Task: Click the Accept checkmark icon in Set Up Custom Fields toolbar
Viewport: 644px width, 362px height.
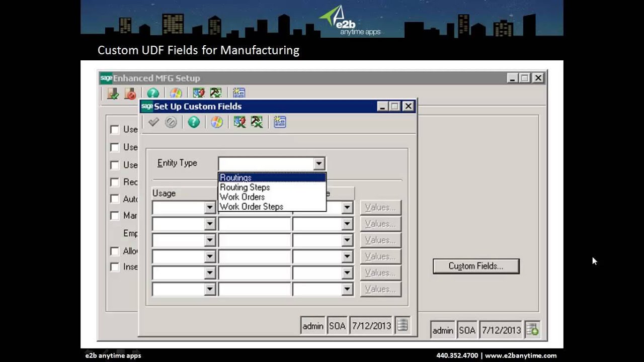Action: [154, 122]
